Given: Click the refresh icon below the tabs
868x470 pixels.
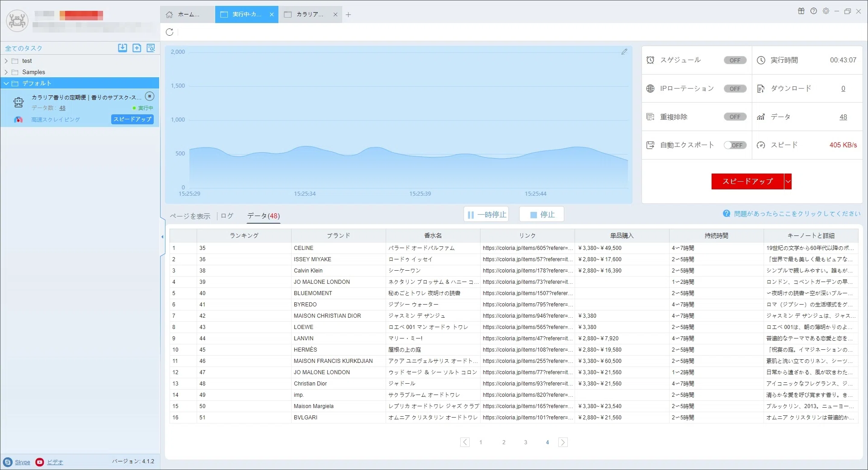Looking at the screenshot, I should click(x=170, y=32).
